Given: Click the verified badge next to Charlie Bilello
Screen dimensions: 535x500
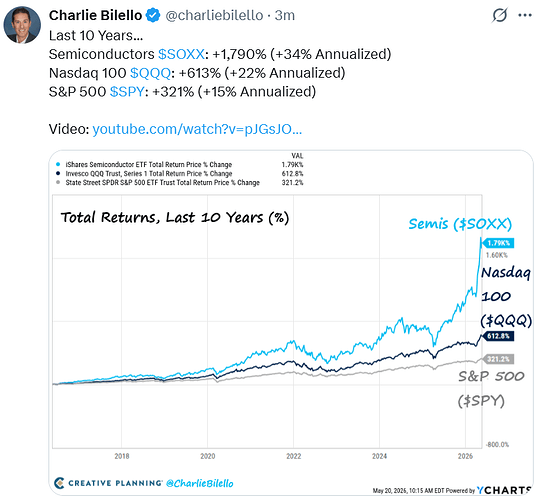Looking at the screenshot, I should [153, 15].
